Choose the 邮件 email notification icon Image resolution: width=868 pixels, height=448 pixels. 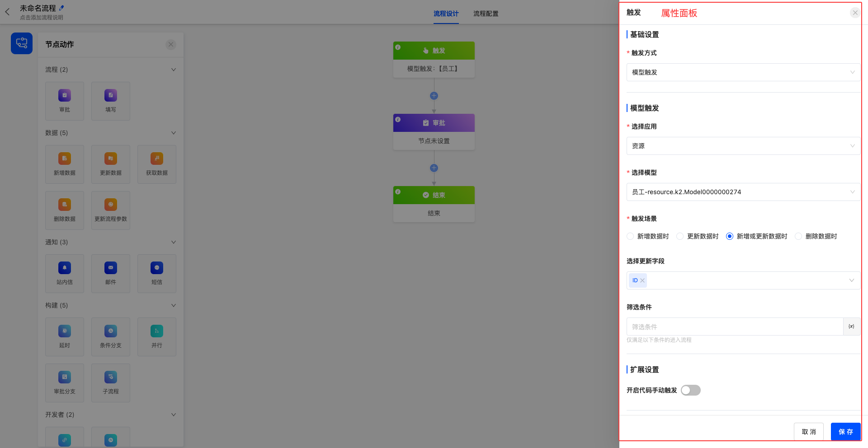click(111, 268)
